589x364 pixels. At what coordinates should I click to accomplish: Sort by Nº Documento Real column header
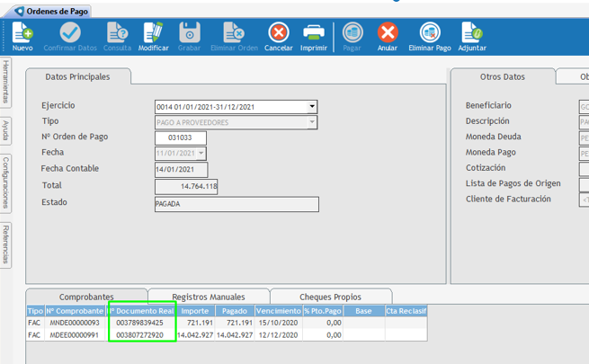point(140,311)
